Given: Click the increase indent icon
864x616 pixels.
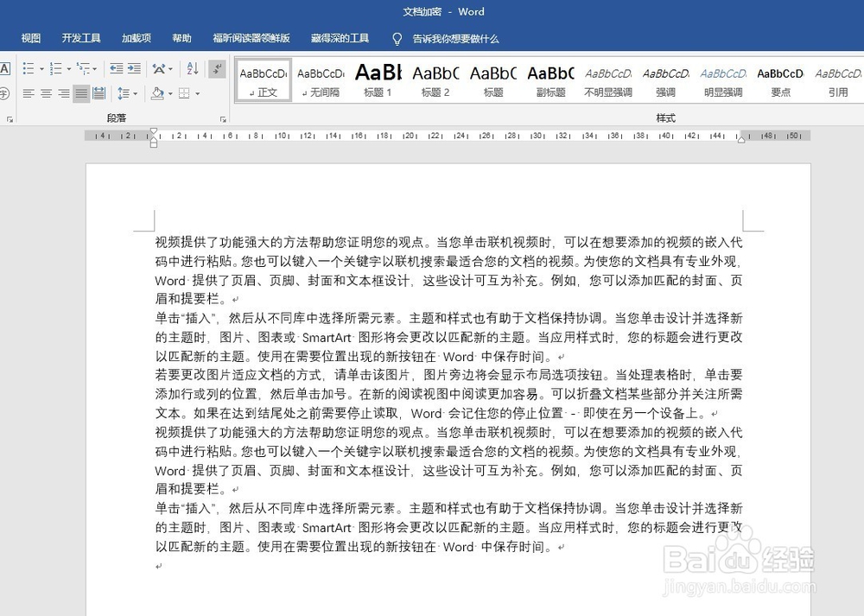Looking at the screenshot, I should (x=133, y=67).
